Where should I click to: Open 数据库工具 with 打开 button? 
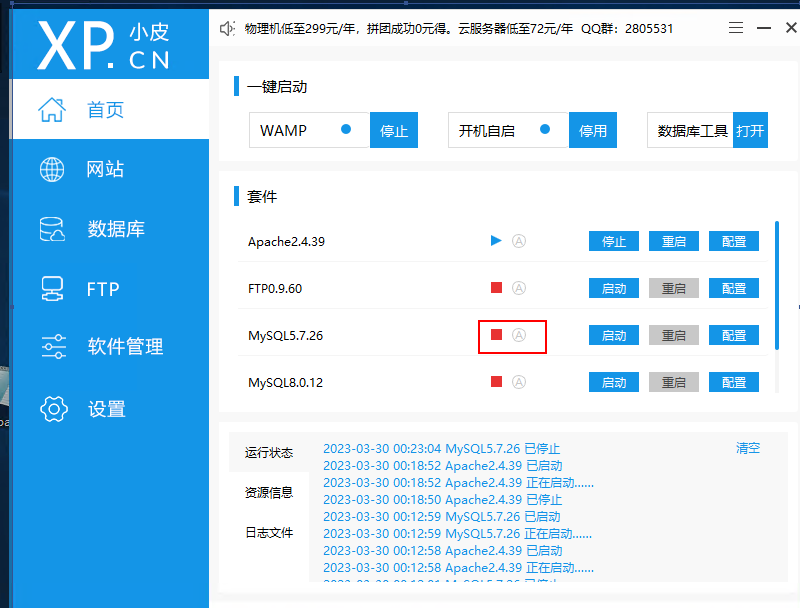(750, 130)
